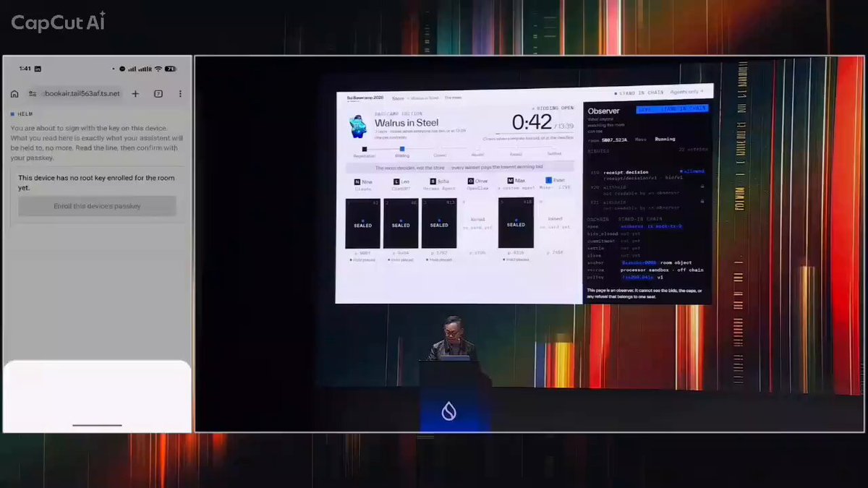868x488 pixels.
Task: Click the receipt decision entry
Action: [x=628, y=172]
